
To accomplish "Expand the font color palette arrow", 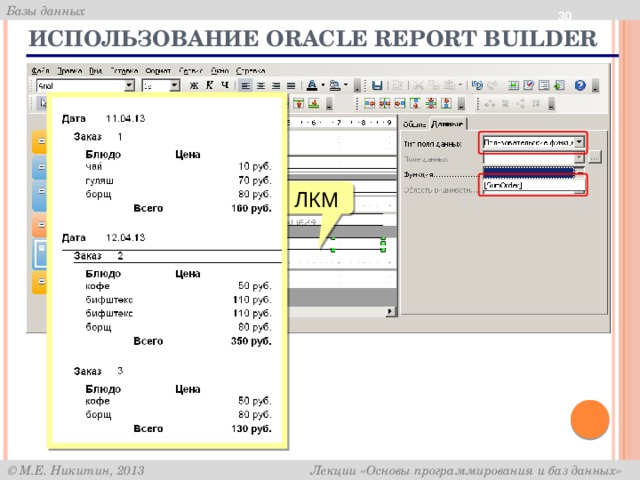I will pos(322,85).
